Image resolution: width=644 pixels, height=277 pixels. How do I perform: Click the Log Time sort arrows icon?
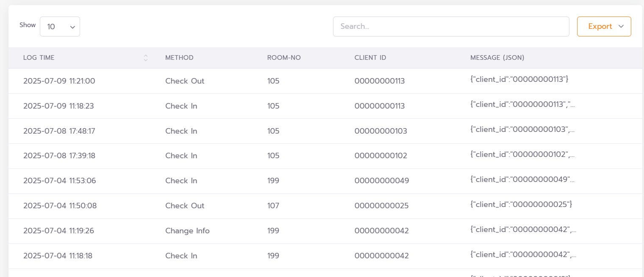(x=146, y=58)
